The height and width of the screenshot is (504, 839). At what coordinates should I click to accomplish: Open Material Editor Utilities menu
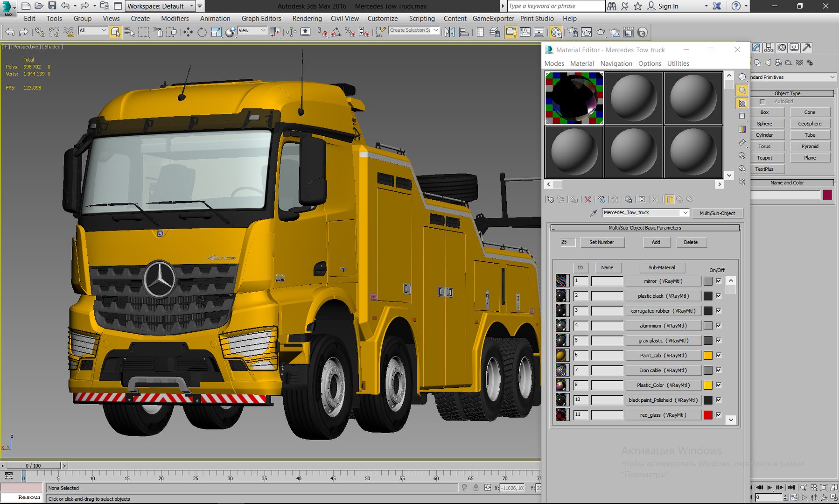click(678, 63)
